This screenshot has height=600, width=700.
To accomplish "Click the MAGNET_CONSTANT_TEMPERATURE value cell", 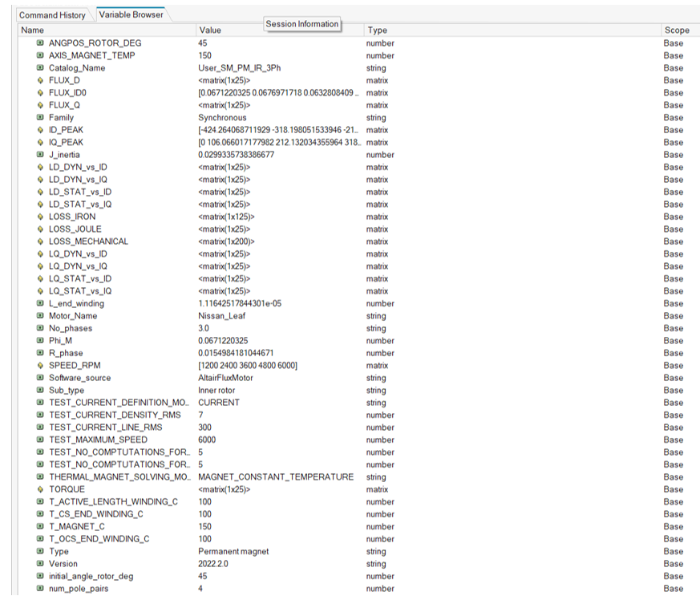I will click(275, 477).
